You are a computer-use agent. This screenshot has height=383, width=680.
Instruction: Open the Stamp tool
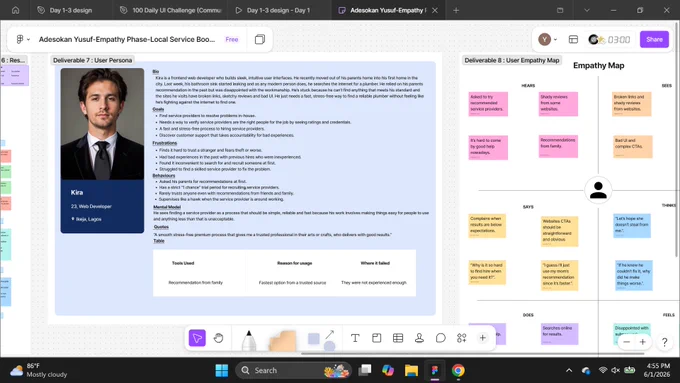(419, 338)
